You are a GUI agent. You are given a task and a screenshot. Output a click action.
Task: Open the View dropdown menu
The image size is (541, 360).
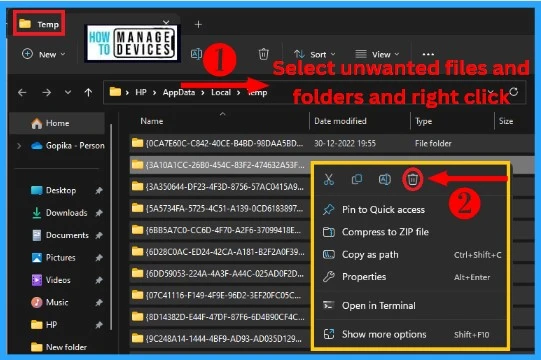point(377,55)
